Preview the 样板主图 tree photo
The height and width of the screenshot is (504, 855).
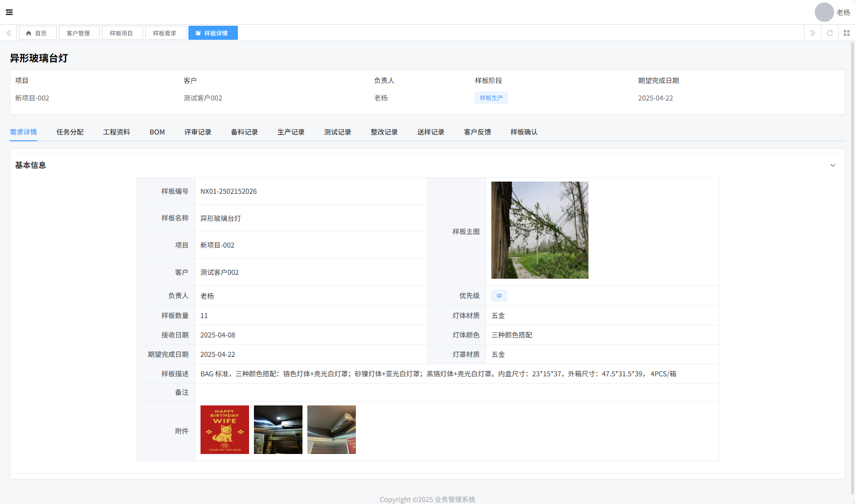pos(539,230)
